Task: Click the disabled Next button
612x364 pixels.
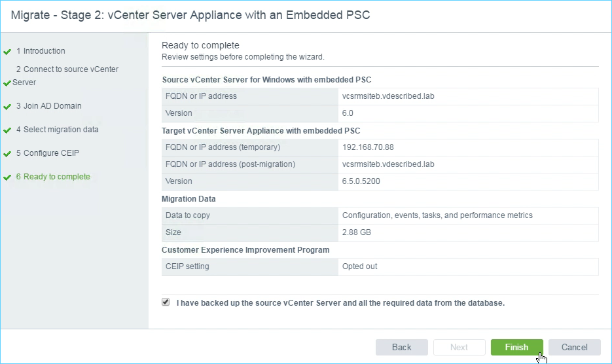Action: point(459,347)
